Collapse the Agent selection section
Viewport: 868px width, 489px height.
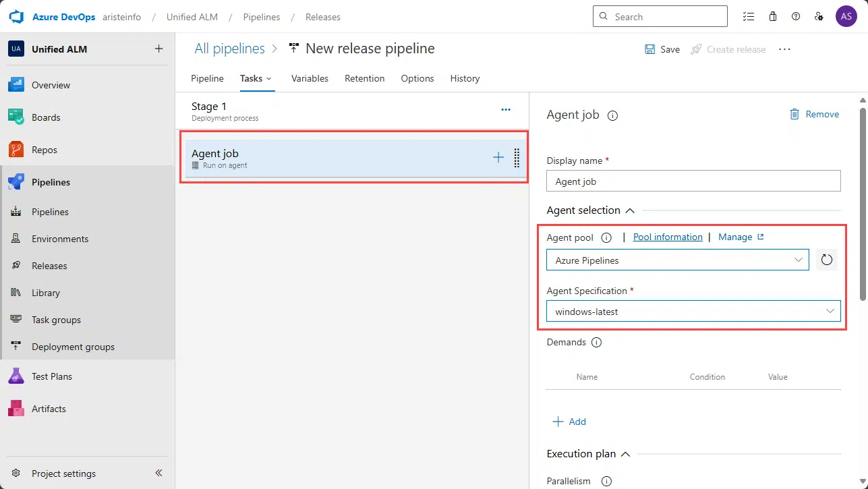pos(630,210)
